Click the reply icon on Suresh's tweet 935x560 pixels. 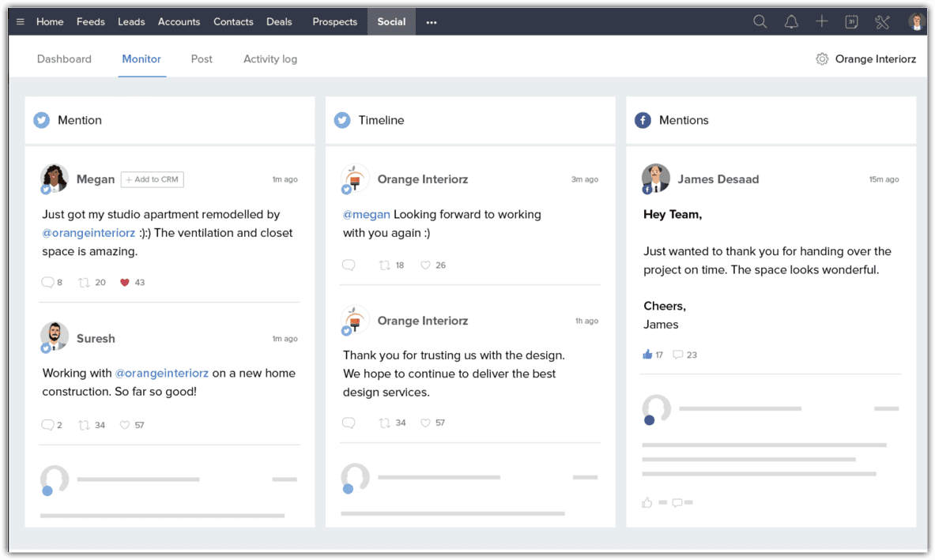47,425
